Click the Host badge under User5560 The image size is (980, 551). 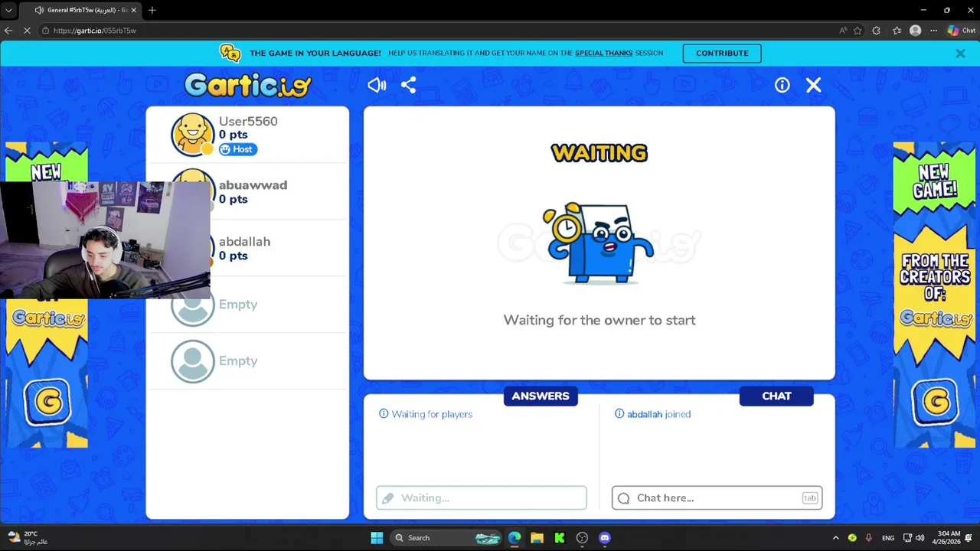[x=237, y=149]
